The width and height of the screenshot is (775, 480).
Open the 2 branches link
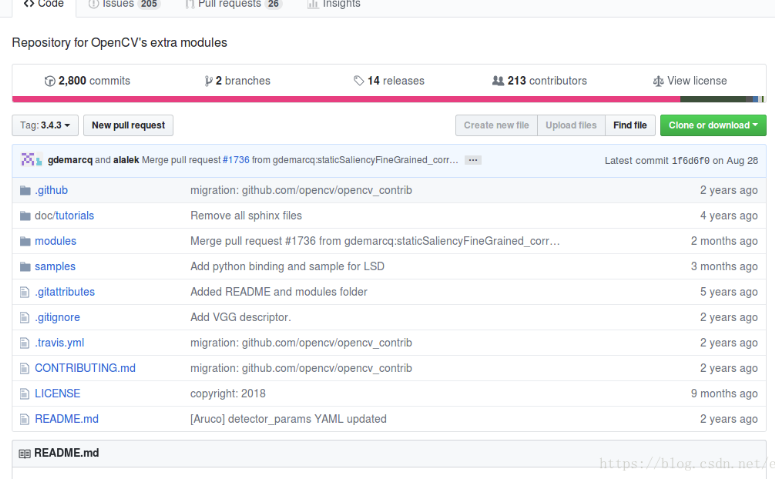(x=238, y=81)
